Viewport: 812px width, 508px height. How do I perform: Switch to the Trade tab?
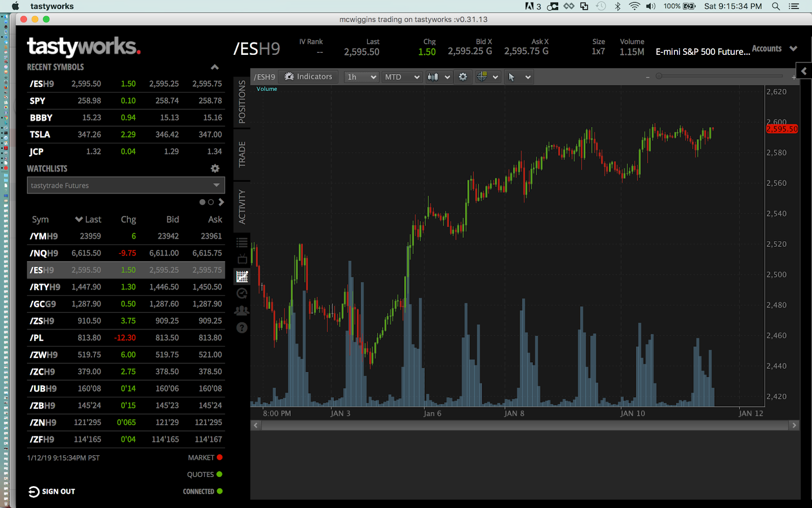coord(242,154)
